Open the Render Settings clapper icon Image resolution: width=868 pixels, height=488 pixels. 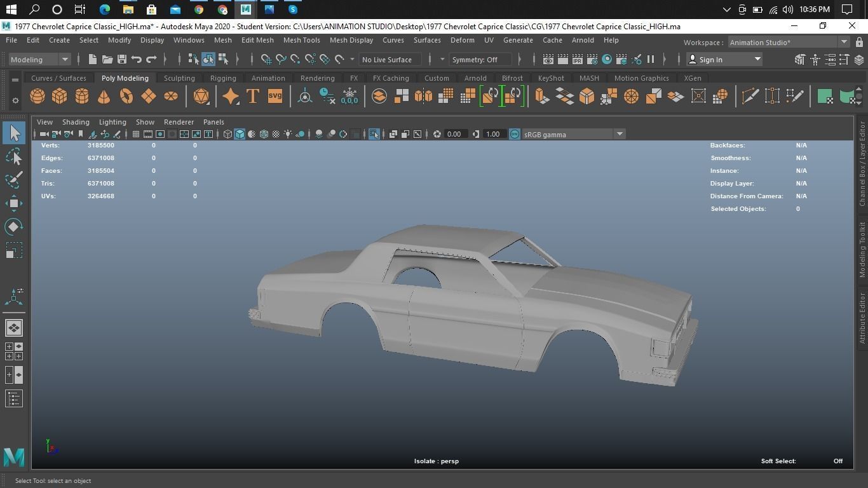(x=592, y=59)
